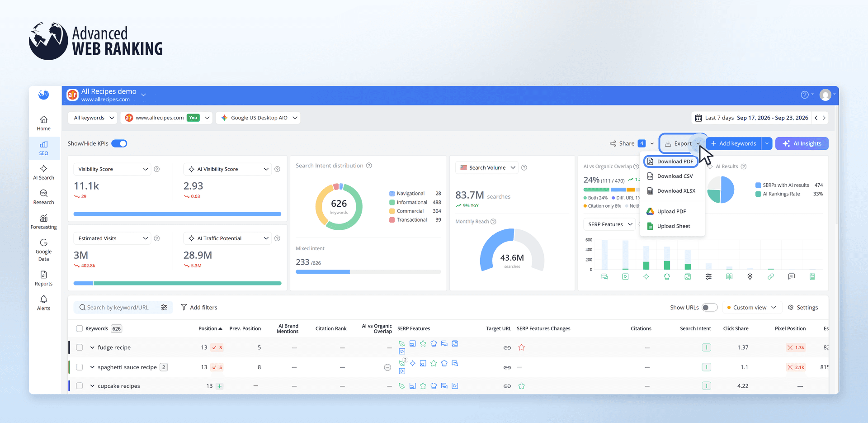Select all keywords checkbox in header
Screen dimensions: 868x423
coord(80,329)
